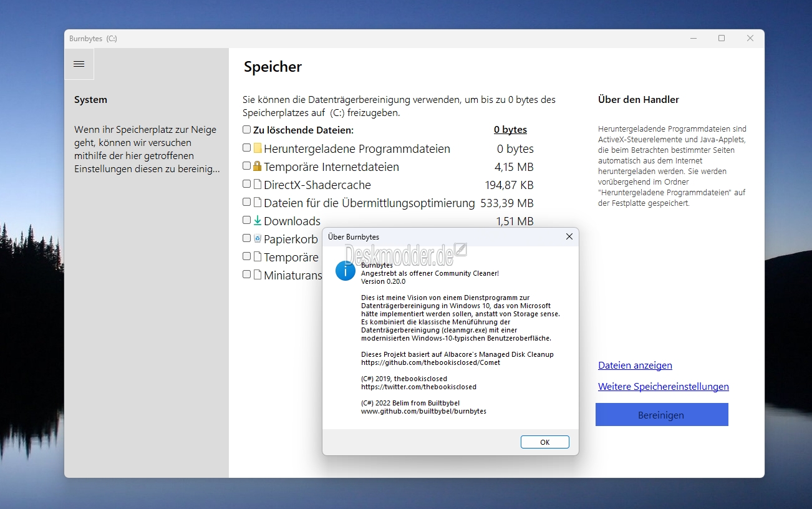Viewport: 812px width, 509px height.
Task: Check the Temporäre Internetdateien checkbox
Action: coord(246,166)
